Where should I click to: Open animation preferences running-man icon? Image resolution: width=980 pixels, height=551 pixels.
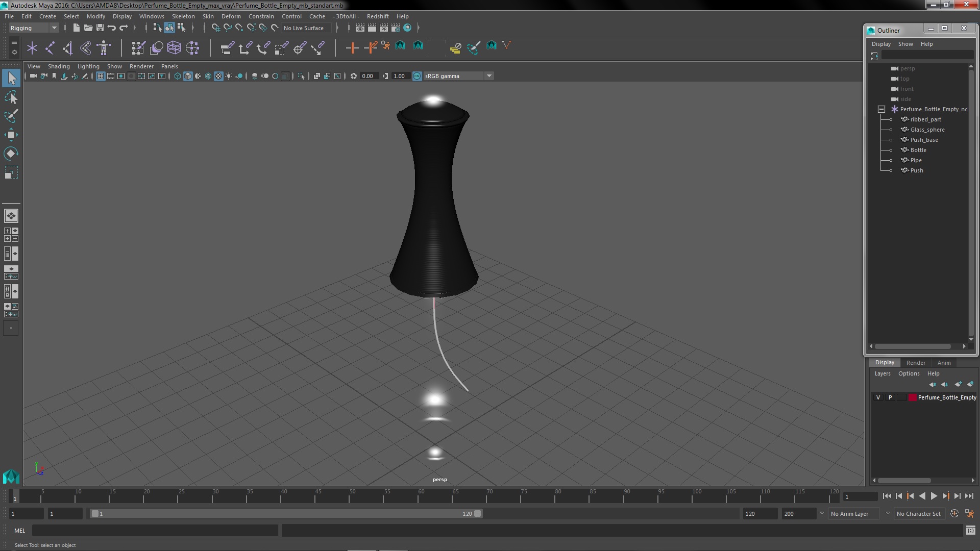click(x=969, y=514)
